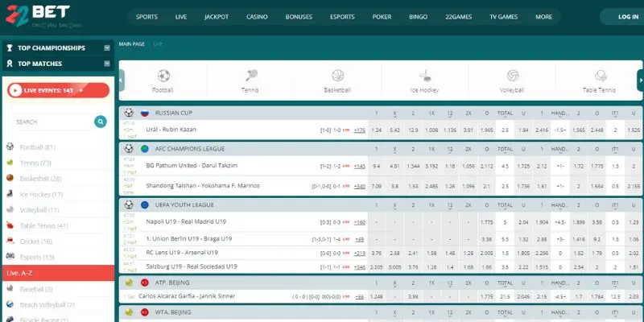644x322 pixels.
Task: Click football icon in AFC Champions League header
Action: click(x=129, y=149)
